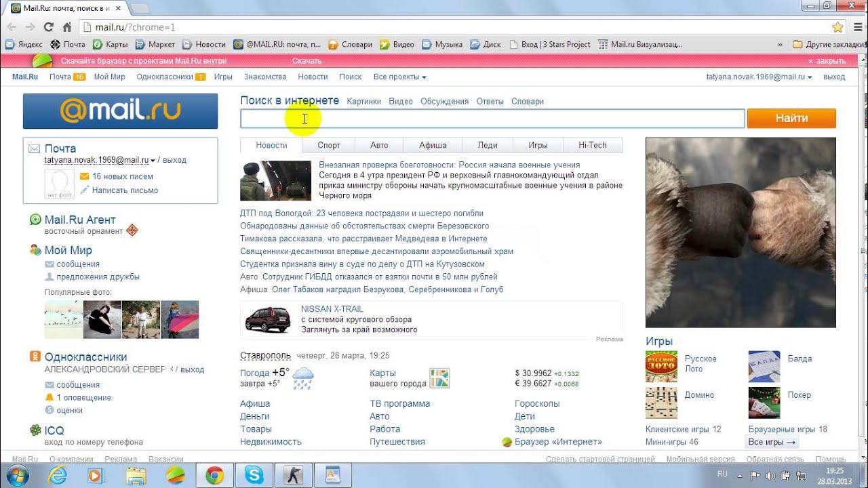Click the orange Найти button
The image size is (868, 488).
[x=791, y=119]
